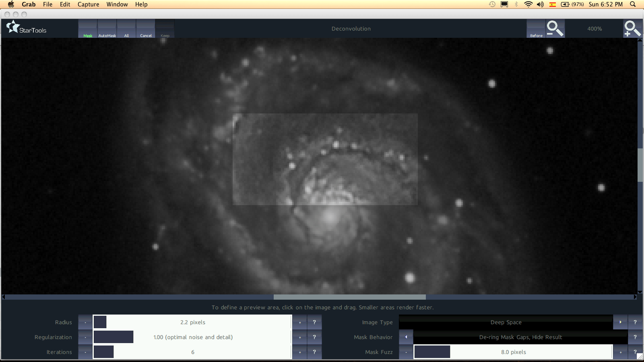
Task: Advance Image Type to the next option
Action: 620,322
